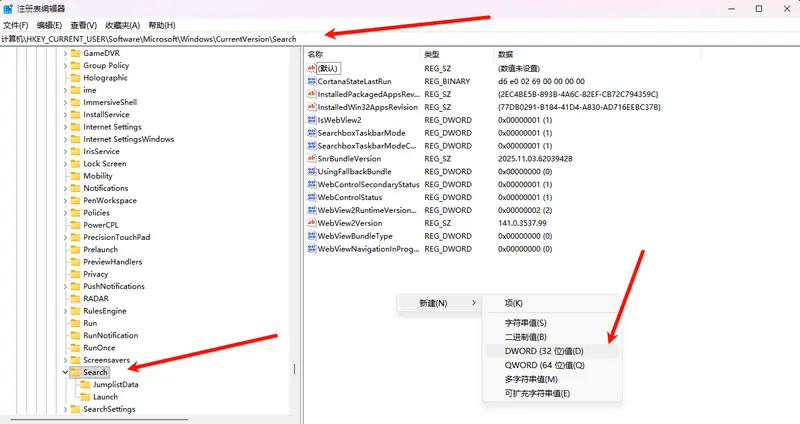Click the WebViewNavigationInProg DWORD icon
Image resolution: width=800 pixels, height=424 pixels.
click(x=312, y=249)
